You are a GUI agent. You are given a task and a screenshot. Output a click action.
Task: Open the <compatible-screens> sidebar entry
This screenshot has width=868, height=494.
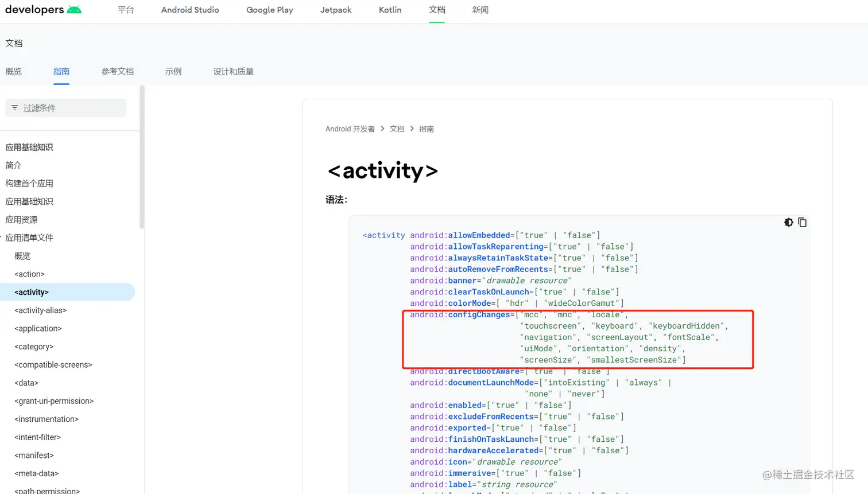(x=53, y=365)
